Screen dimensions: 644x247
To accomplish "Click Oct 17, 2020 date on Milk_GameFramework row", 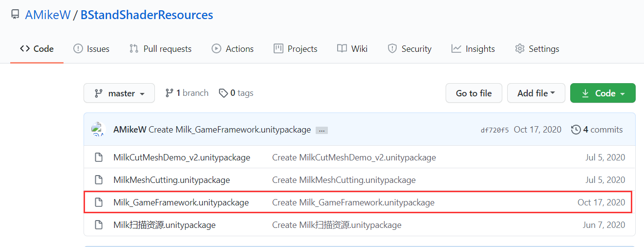I will click(601, 202).
